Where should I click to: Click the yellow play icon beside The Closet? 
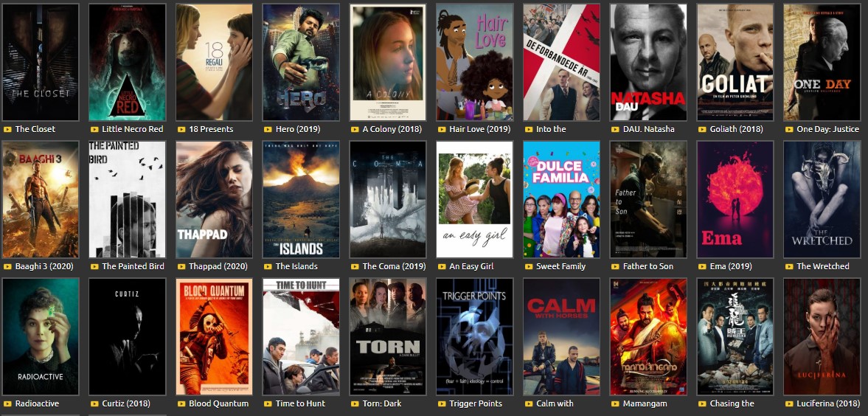[7, 130]
